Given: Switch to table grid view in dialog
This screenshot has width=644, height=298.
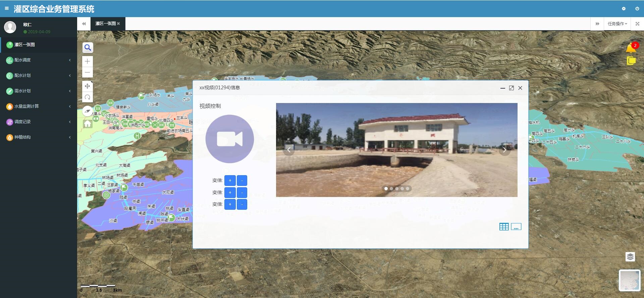Looking at the screenshot, I should point(504,227).
